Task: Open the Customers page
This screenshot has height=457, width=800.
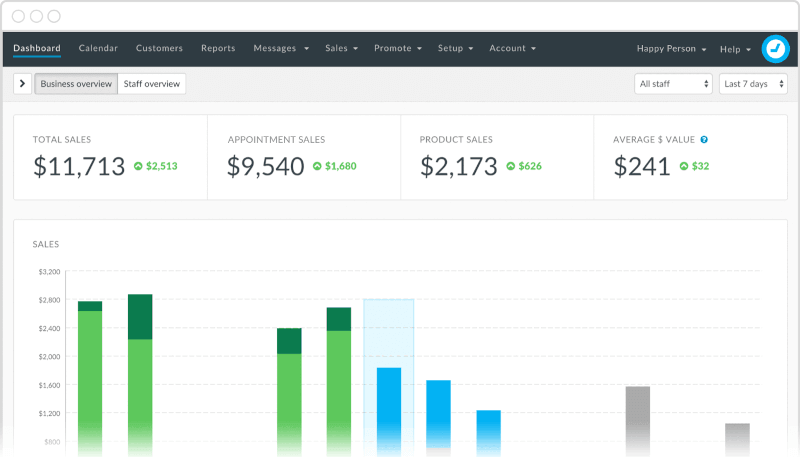Action: pos(159,48)
